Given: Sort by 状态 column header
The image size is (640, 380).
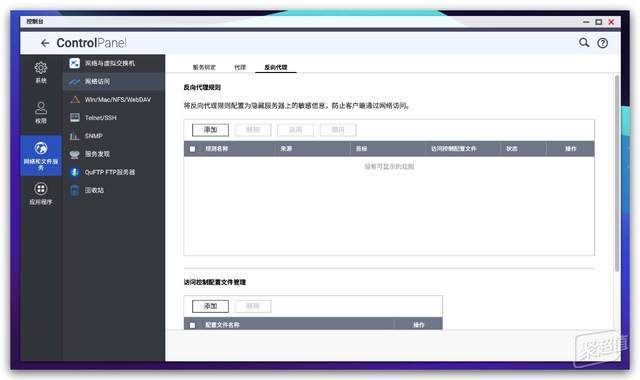Looking at the screenshot, I should tap(511, 149).
